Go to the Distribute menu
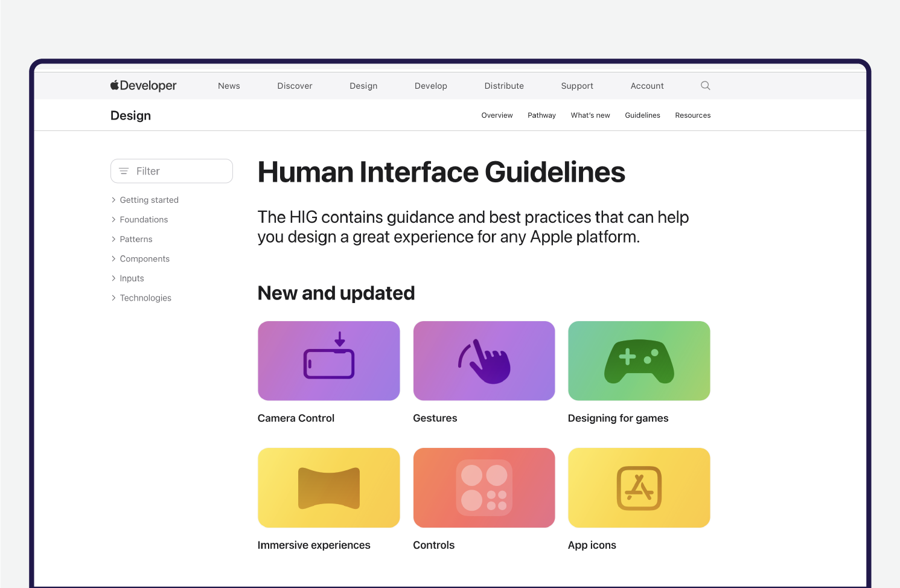Image resolution: width=900 pixels, height=588 pixels. coord(503,86)
